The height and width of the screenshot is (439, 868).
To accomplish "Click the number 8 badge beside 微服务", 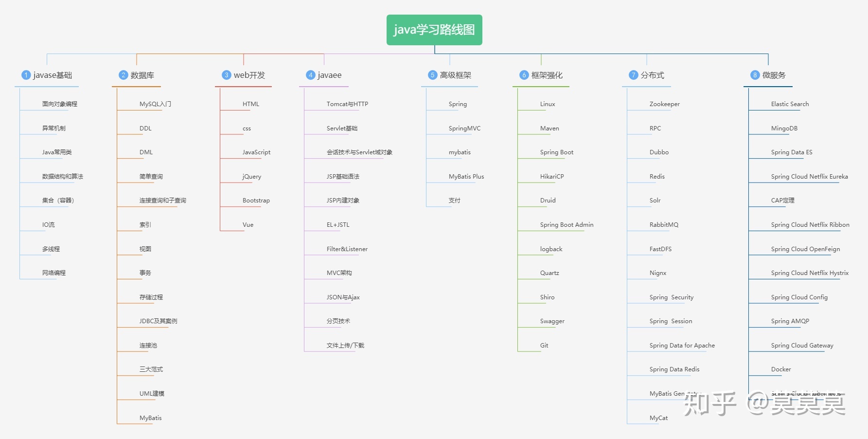I will point(755,75).
